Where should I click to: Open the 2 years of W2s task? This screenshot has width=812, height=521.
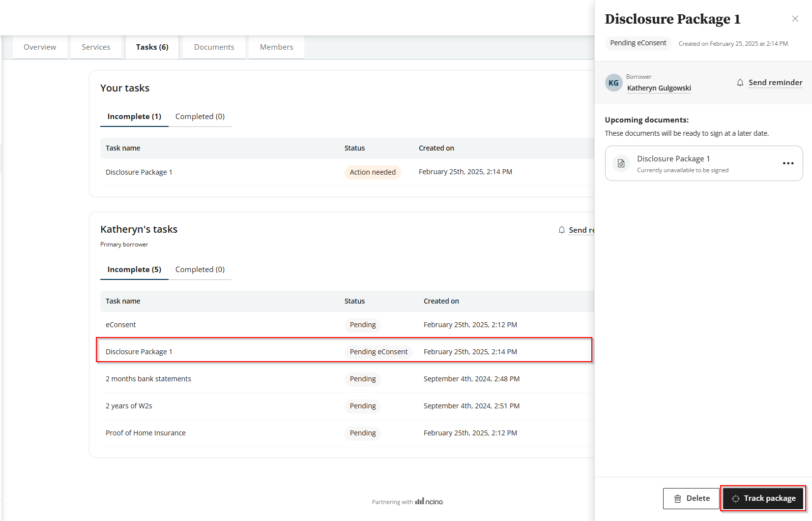(347, 406)
